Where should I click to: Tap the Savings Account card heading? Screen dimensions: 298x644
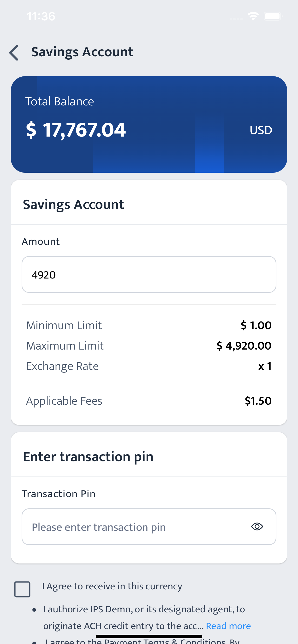pos(73,205)
